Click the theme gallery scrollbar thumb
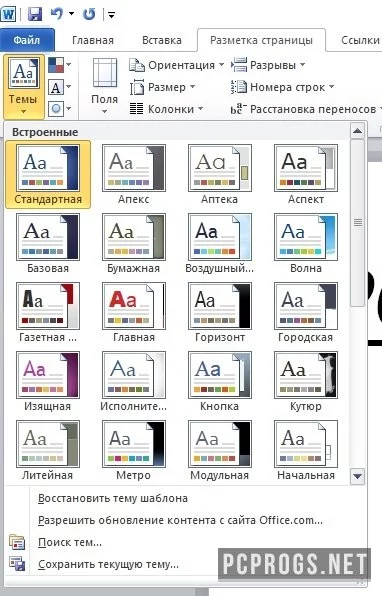The width and height of the screenshot is (382, 596). 357,223
